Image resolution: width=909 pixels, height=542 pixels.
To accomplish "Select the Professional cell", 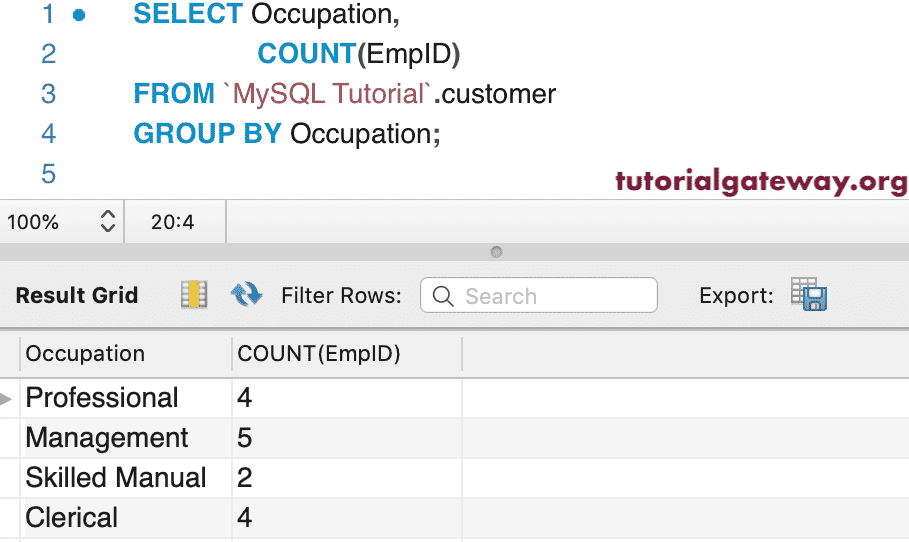I will [126, 398].
